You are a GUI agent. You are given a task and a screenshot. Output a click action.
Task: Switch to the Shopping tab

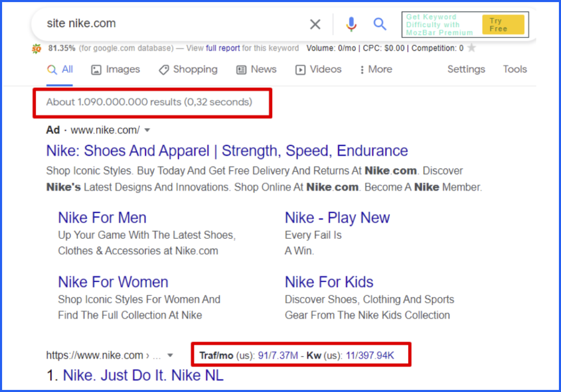click(x=188, y=70)
